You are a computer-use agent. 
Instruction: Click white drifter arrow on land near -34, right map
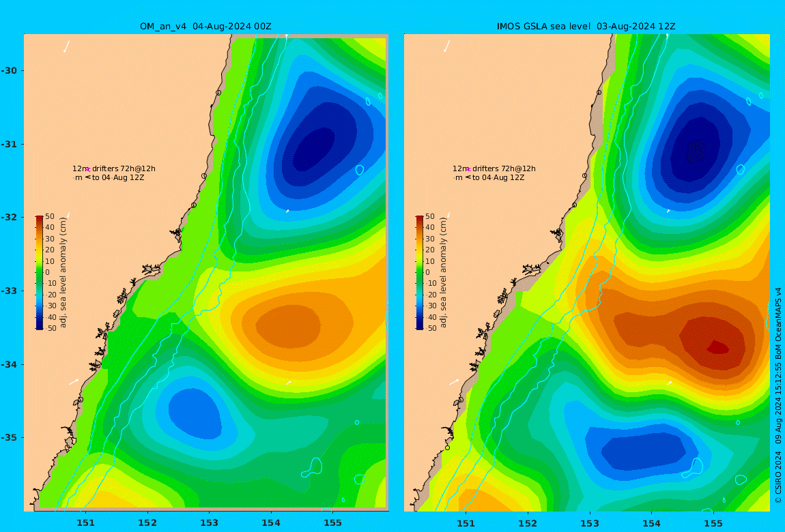[x=455, y=382]
